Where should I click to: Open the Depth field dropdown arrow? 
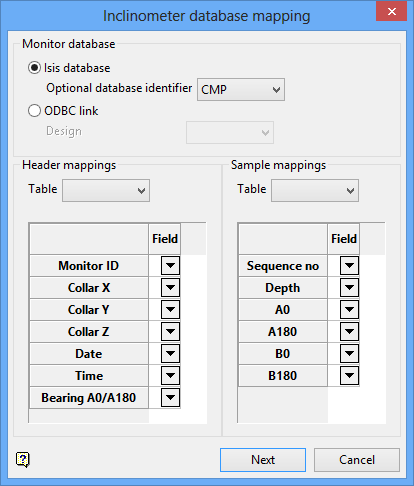[x=349, y=288]
